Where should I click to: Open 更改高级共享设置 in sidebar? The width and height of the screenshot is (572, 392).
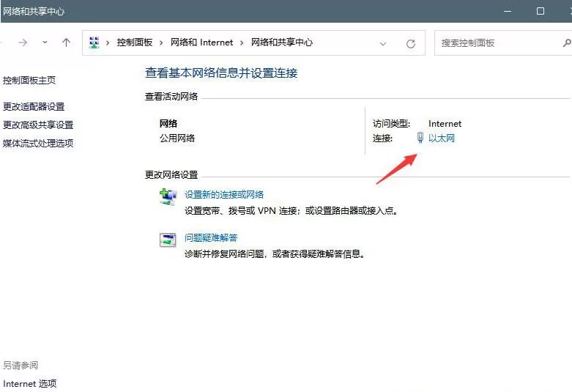click(38, 125)
